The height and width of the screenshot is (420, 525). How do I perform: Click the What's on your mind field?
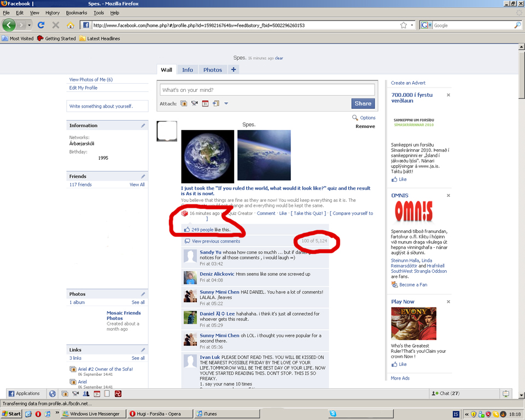coord(267,90)
